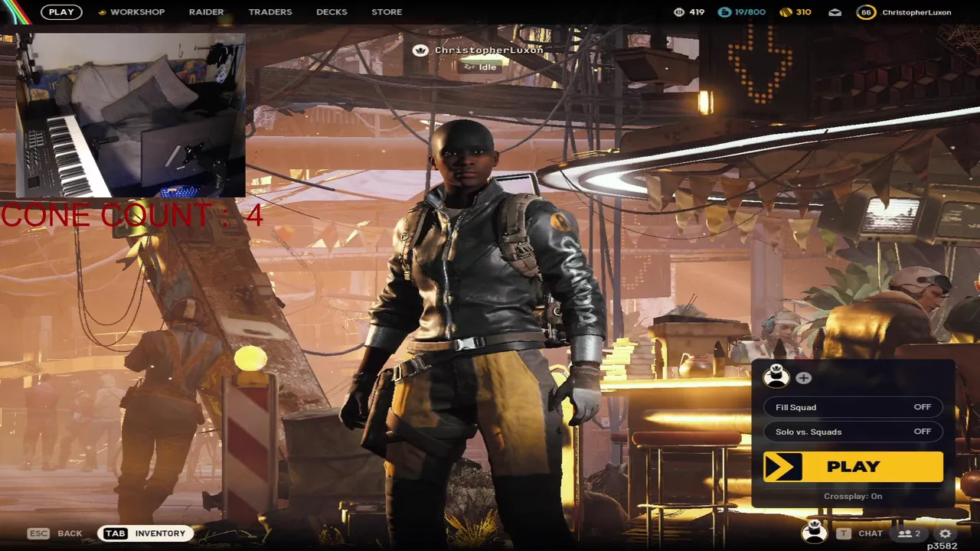This screenshot has width=980, height=551.
Task: Open the Chat with T key button
Action: [859, 533]
